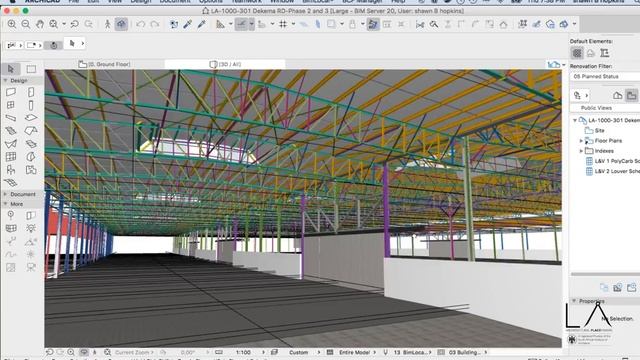Click the Current Zoom button

pos(131,352)
